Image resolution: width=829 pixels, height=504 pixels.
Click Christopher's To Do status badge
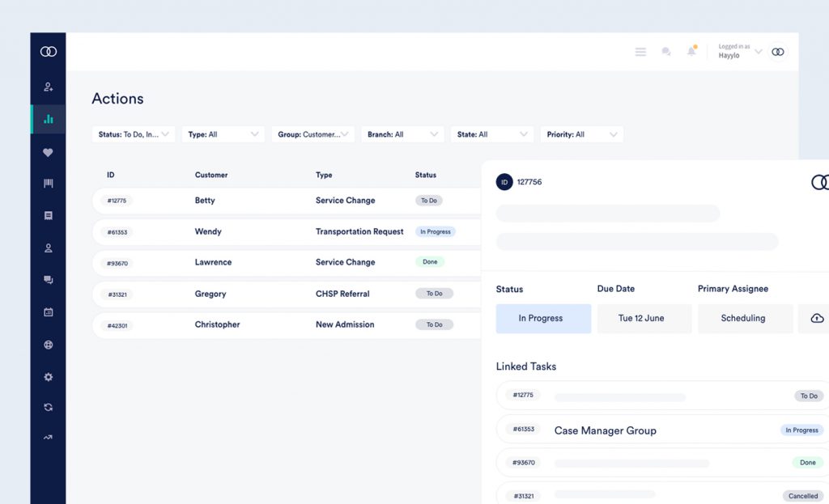(x=434, y=324)
